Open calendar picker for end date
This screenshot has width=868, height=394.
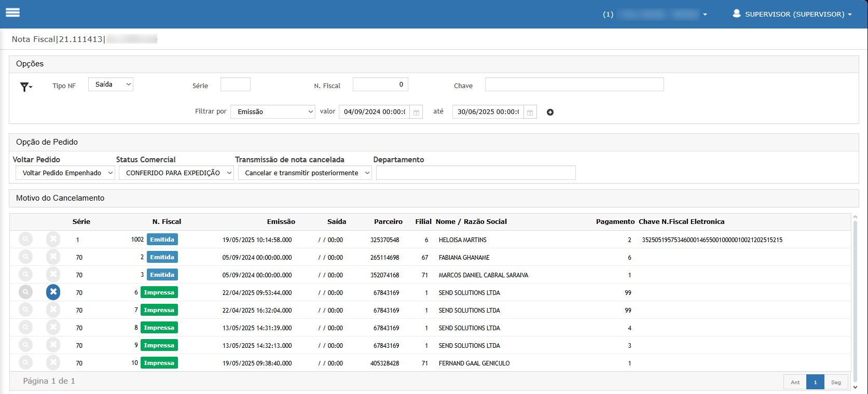(530, 112)
